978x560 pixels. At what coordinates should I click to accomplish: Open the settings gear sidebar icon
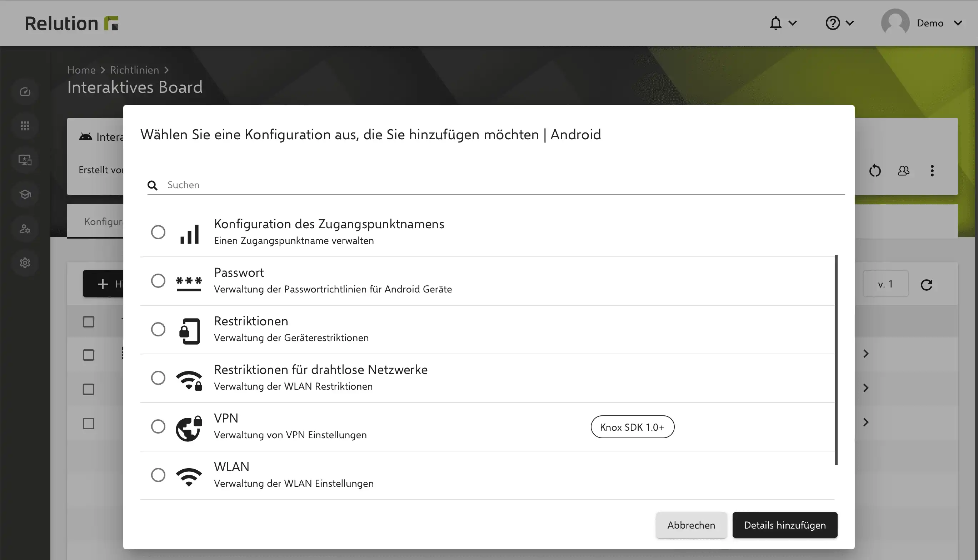click(25, 263)
